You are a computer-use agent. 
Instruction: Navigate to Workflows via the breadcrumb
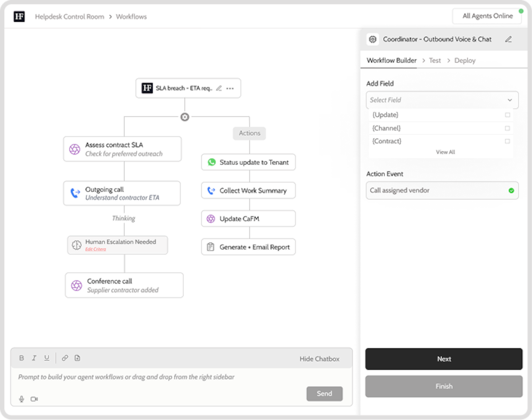click(131, 16)
